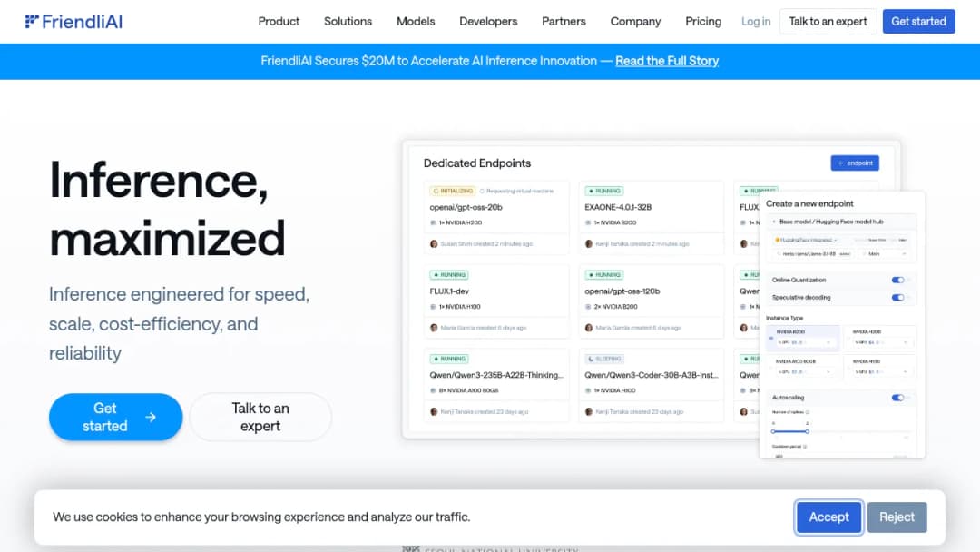Click Maria Garcia's avatar on gpt-oss-120b card

click(589, 328)
